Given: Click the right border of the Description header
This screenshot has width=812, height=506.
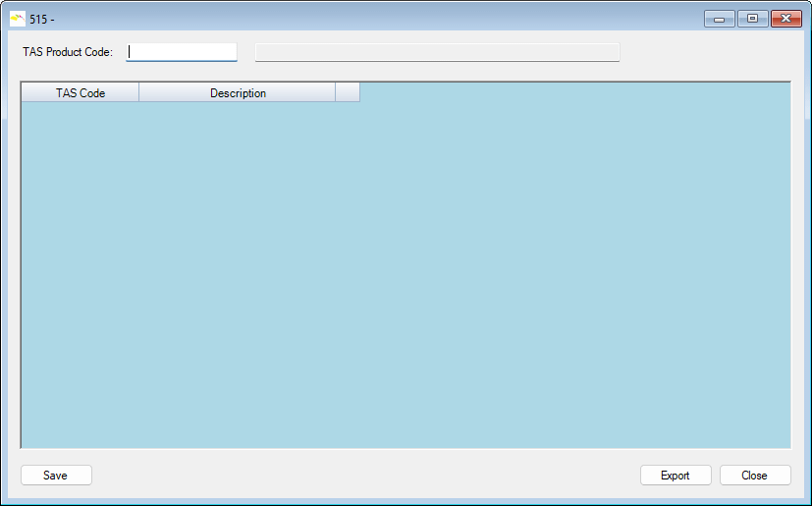Looking at the screenshot, I should [336, 93].
